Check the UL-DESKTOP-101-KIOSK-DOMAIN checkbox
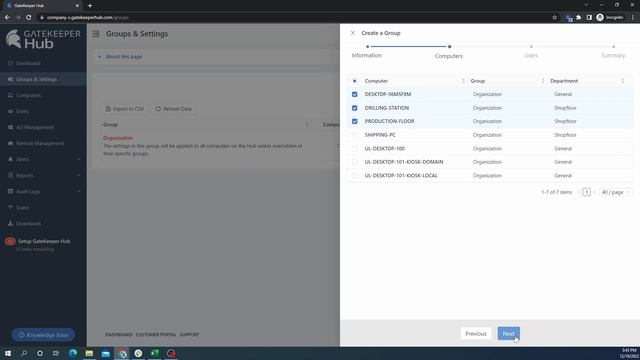Screen dimensions: 640x360 (354, 162)
